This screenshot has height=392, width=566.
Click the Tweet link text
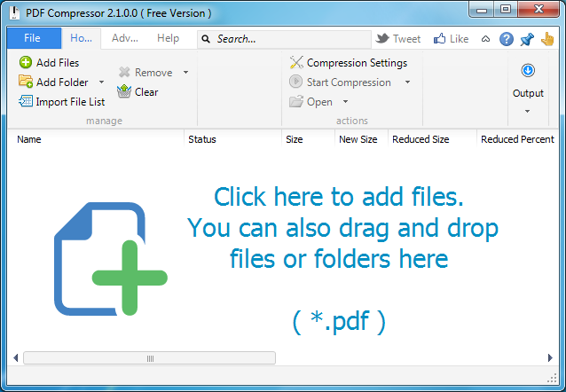[407, 39]
